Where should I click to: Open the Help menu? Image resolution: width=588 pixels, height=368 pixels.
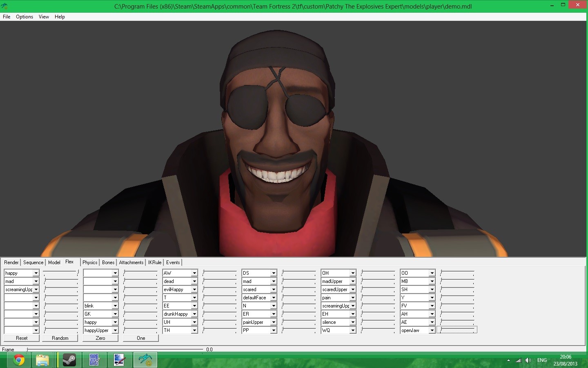coord(60,17)
